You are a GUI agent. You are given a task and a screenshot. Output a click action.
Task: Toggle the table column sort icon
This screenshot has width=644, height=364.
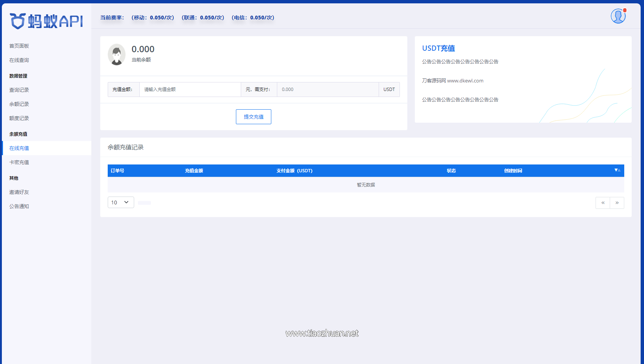click(617, 170)
